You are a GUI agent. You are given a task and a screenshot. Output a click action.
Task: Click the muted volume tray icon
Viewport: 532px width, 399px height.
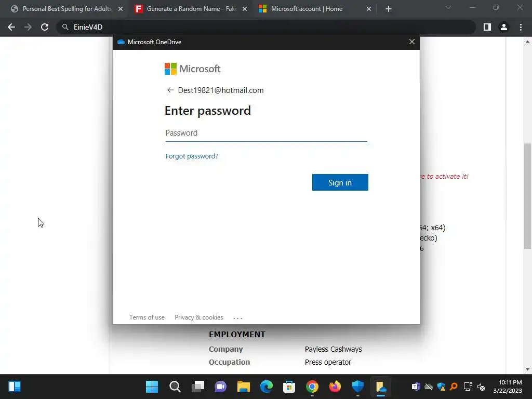coord(481,387)
